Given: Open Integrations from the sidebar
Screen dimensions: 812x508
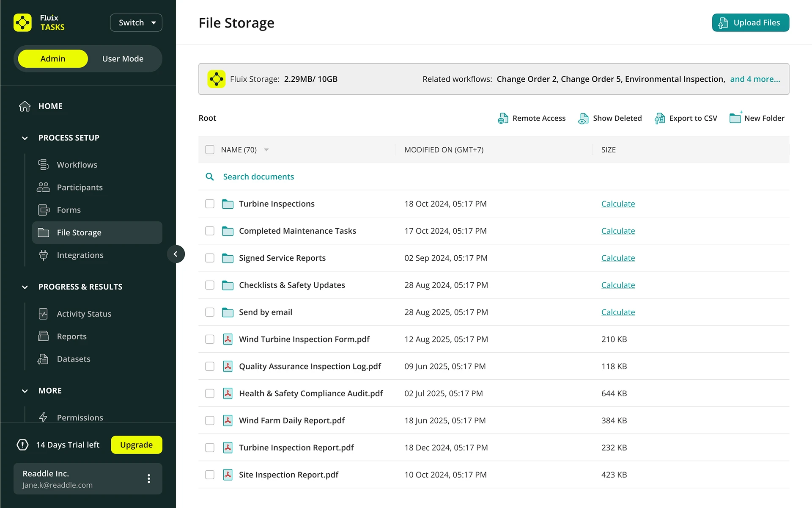Looking at the screenshot, I should tap(80, 255).
